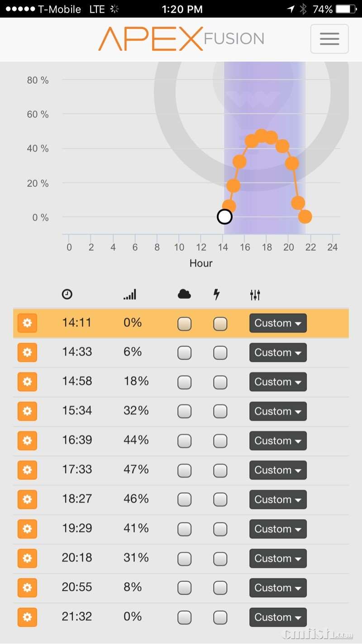Click the Apex Fusion logo
The image size is (362, 644).
click(181, 39)
